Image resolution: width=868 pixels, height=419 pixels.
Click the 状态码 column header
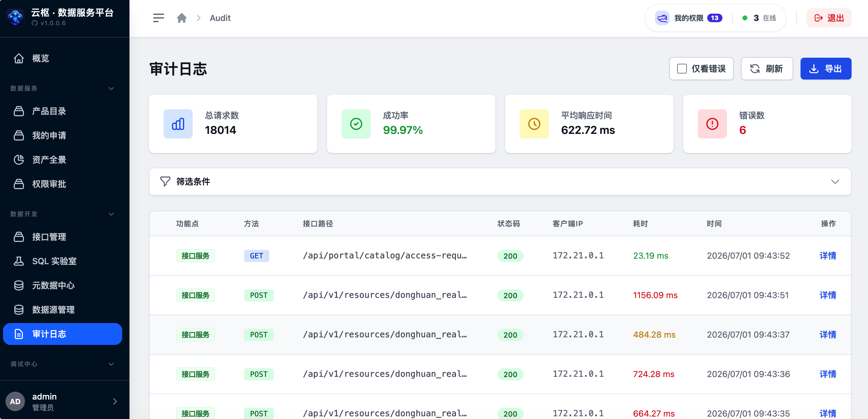508,223
